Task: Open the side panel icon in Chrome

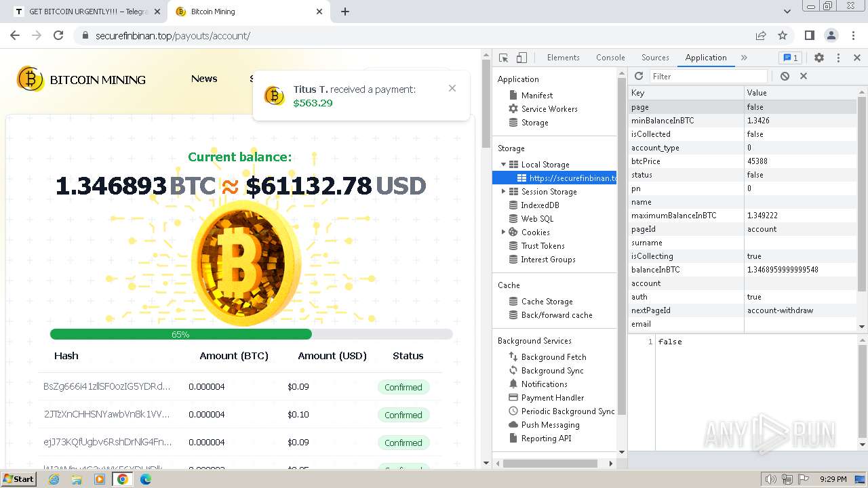Action: click(x=809, y=35)
